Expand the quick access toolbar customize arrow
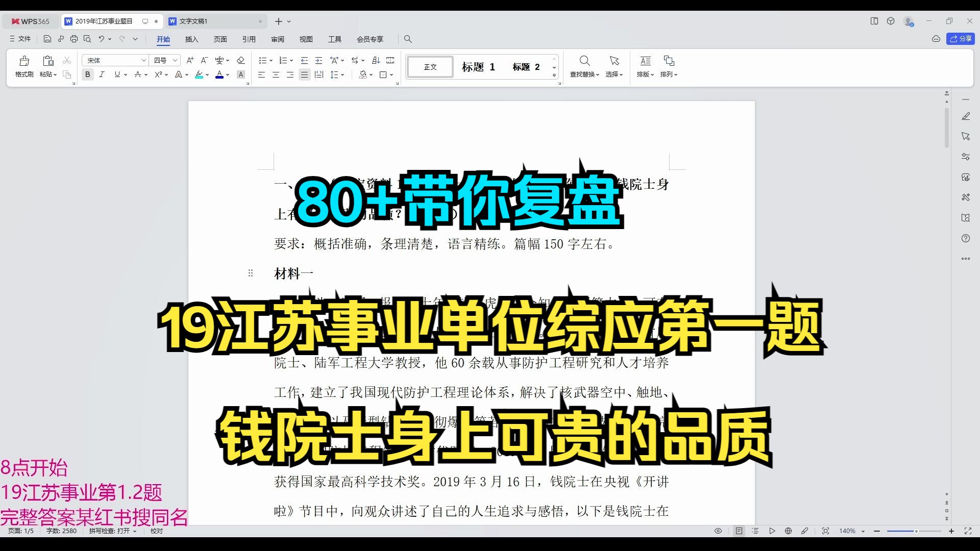Viewport: 980px width, 551px height. tap(135, 39)
